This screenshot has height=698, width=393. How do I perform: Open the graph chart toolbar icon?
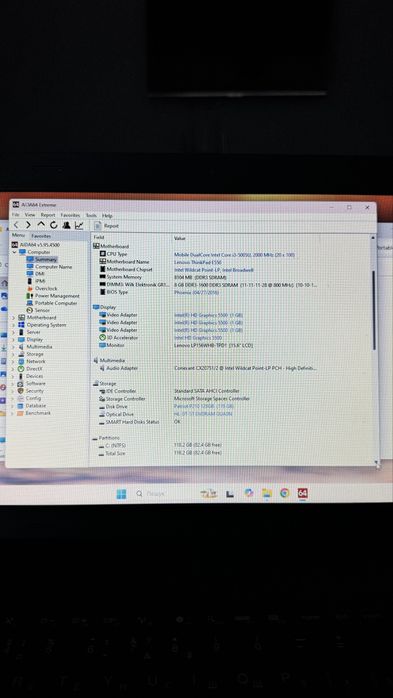(79, 225)
